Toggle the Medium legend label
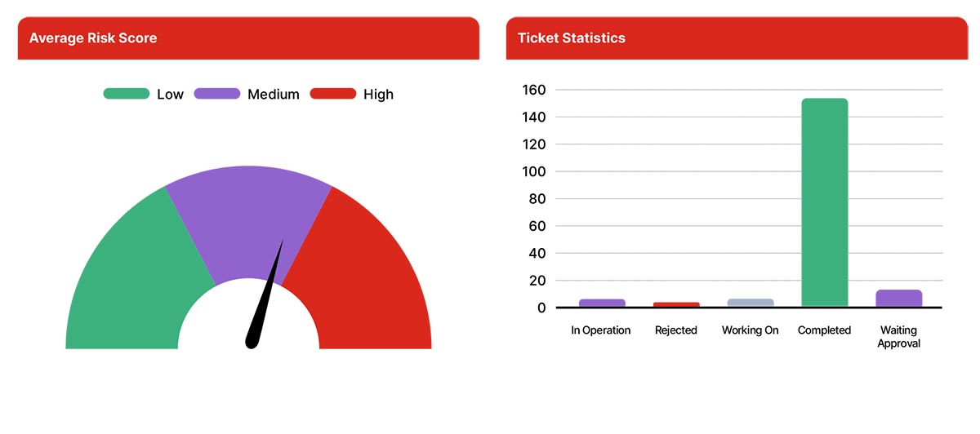Image resolution: width=980 pixels, height=434 pixels. coord(274,95)
